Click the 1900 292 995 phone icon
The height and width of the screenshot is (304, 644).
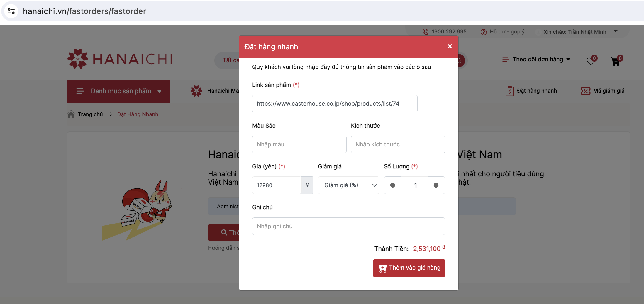[425, 32]
